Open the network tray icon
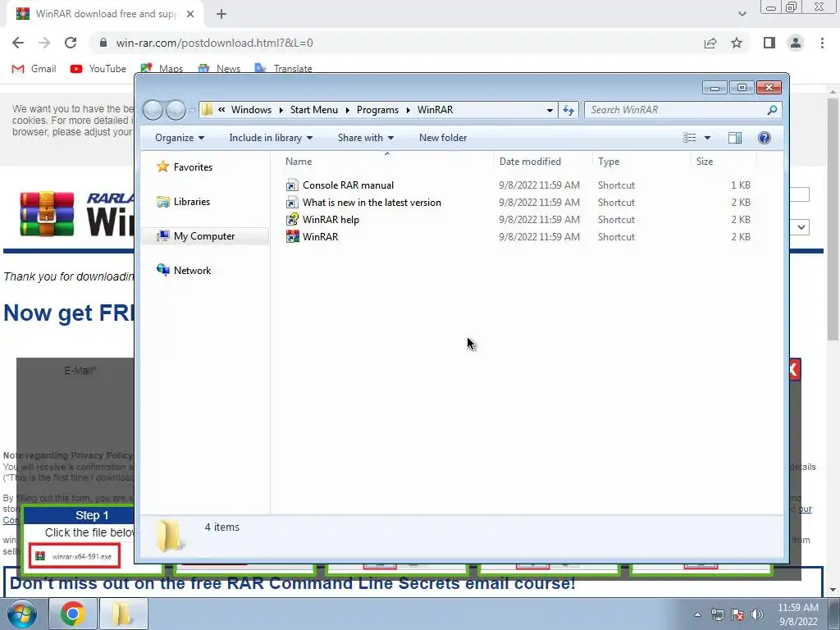Screen dimensions: 840x630 [x=717, y=614]
